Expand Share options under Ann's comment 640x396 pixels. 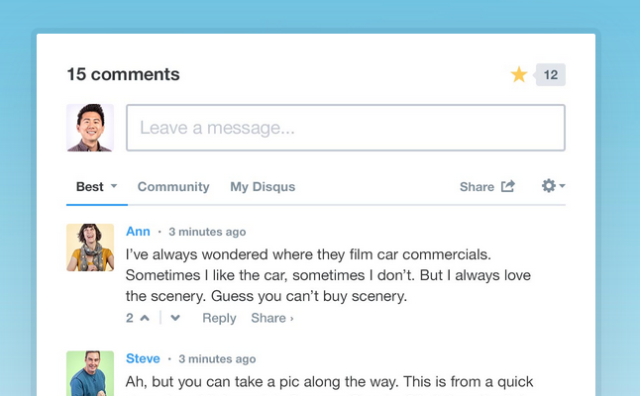click(x=272, y=318)
